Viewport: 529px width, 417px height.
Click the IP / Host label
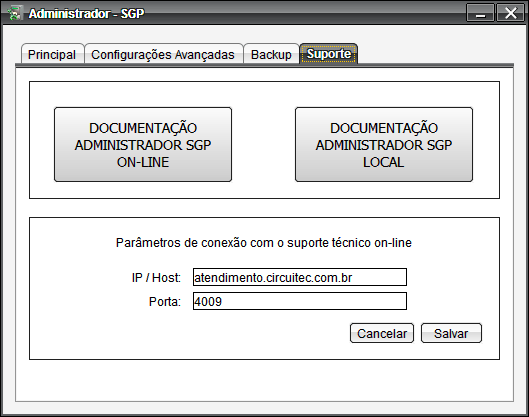(156, 278)
